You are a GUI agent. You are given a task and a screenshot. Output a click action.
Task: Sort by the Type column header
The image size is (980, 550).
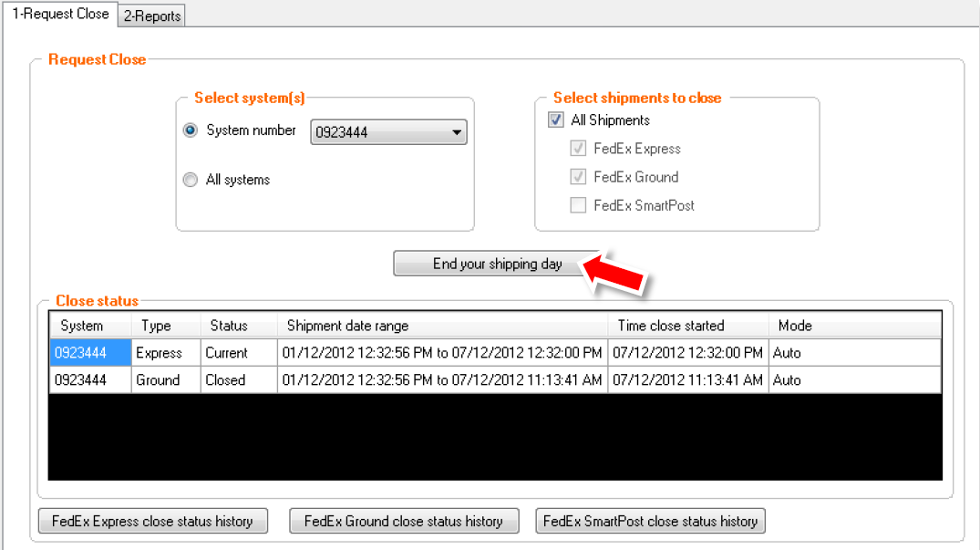166,326
